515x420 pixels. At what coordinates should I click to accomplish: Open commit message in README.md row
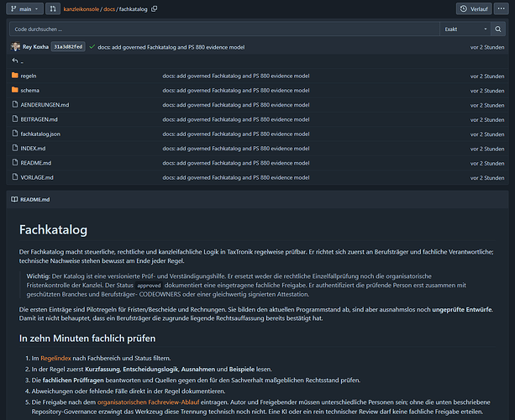(x=236, y=163)
